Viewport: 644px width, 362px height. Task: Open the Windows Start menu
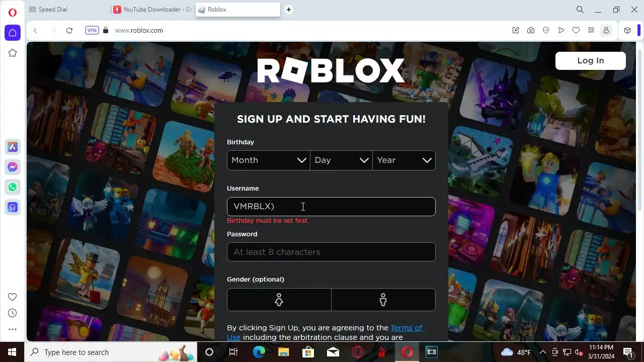[12, 352]
